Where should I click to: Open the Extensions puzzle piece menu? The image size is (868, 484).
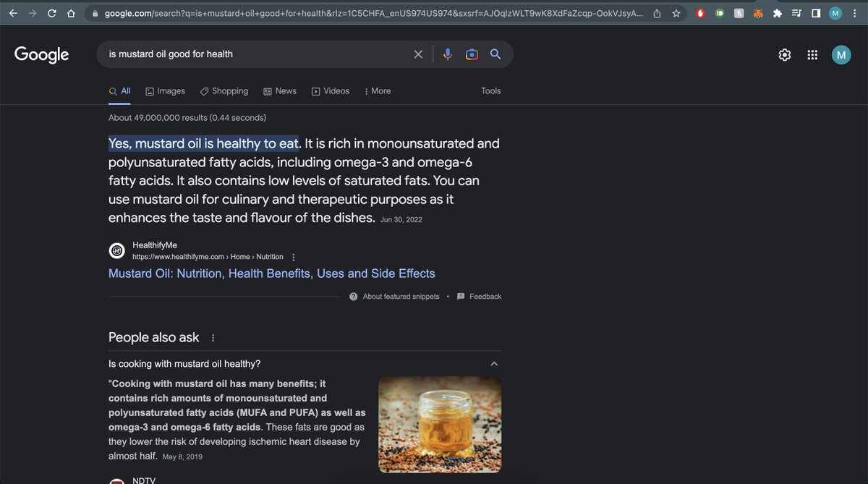pos(778,13)
